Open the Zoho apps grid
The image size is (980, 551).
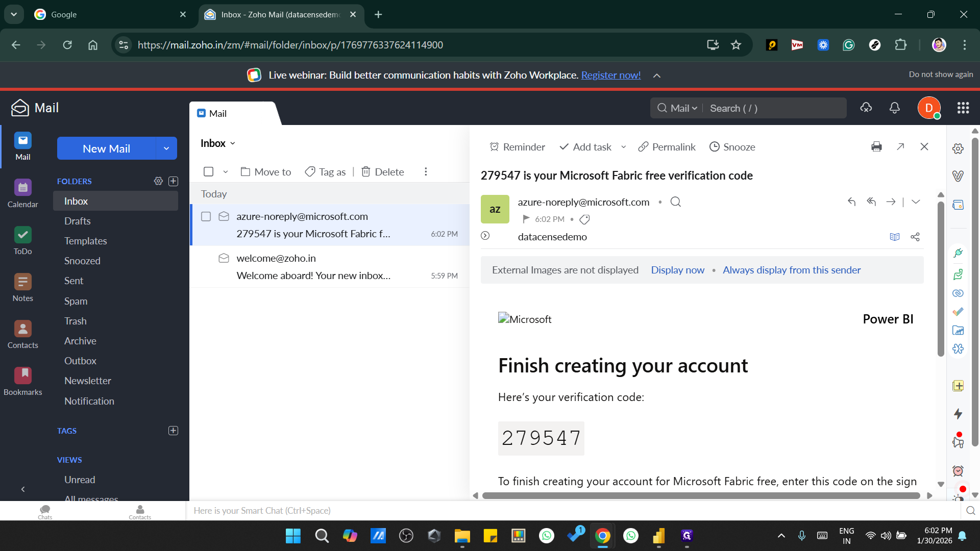point(963,108)
